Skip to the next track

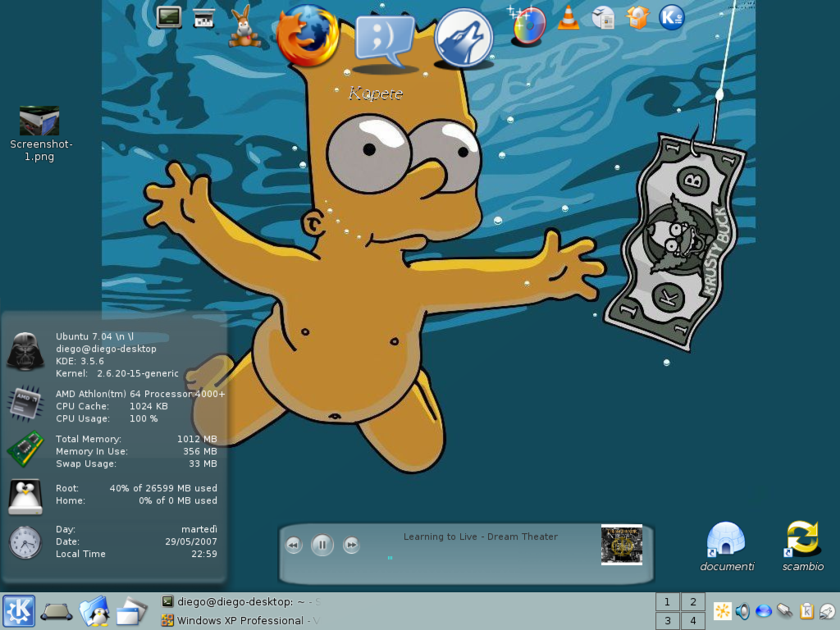point(351,544)
